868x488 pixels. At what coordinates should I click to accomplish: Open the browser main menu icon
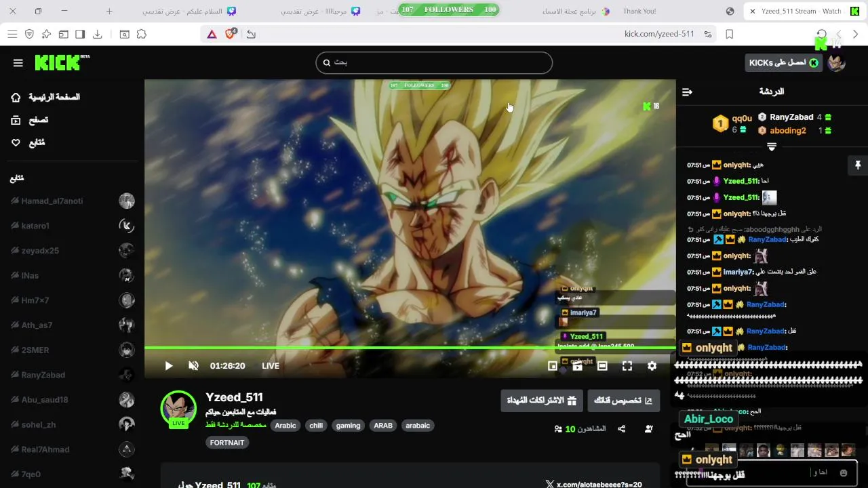pos(12,34)
